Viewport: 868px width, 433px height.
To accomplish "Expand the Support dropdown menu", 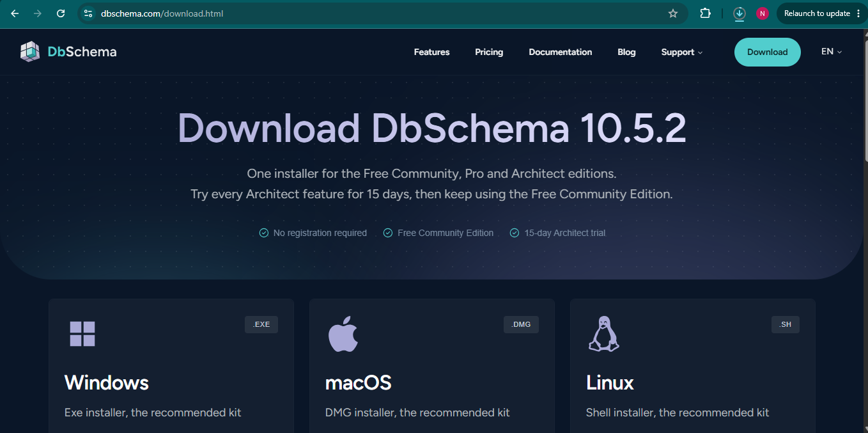I will click(x=682, y=52).
